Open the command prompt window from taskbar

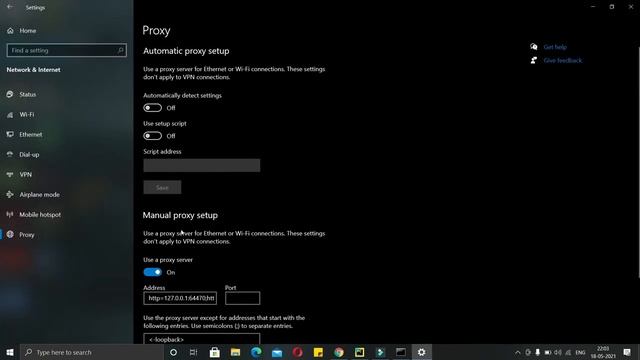pyautogui.click(x=401, y=352)
